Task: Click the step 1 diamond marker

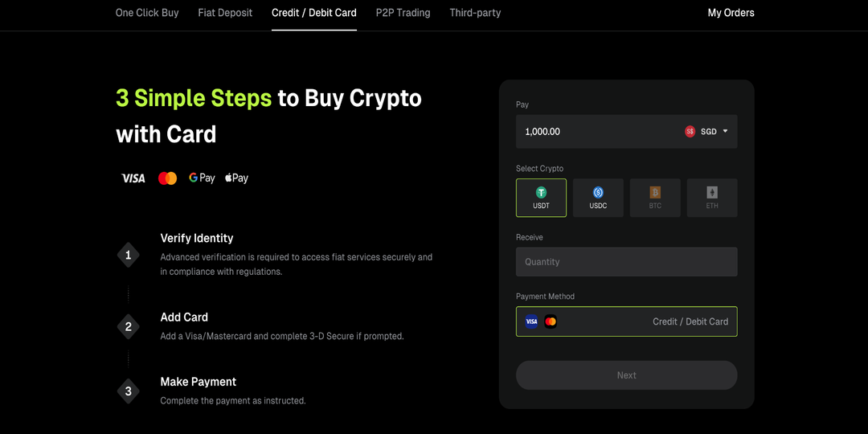Action: tap(129, 256)
